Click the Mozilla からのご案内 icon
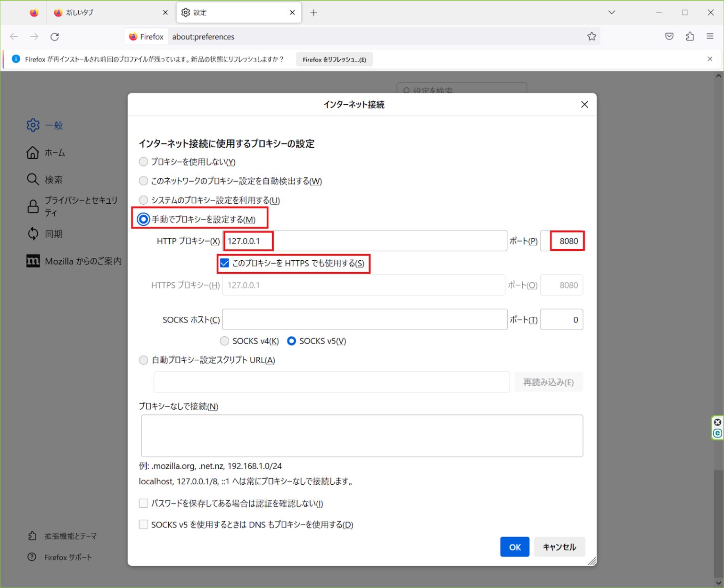Viewport: 724px width, 588px height. pyautogui.click(x=33, y=261)
